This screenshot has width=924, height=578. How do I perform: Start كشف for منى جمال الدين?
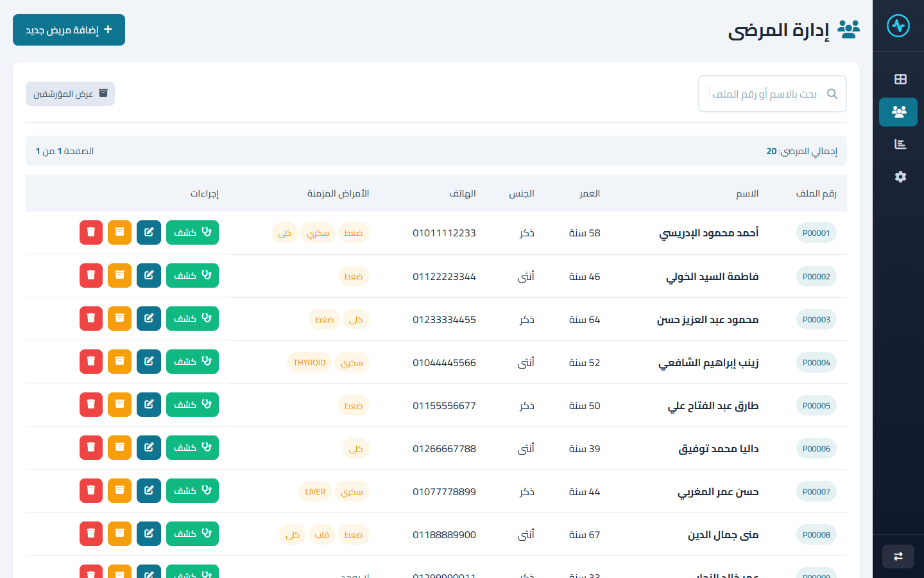coord(193,534)
